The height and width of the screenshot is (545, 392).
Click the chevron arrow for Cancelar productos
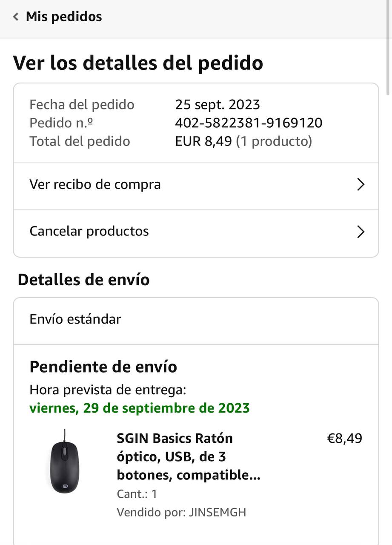(361, 232)
